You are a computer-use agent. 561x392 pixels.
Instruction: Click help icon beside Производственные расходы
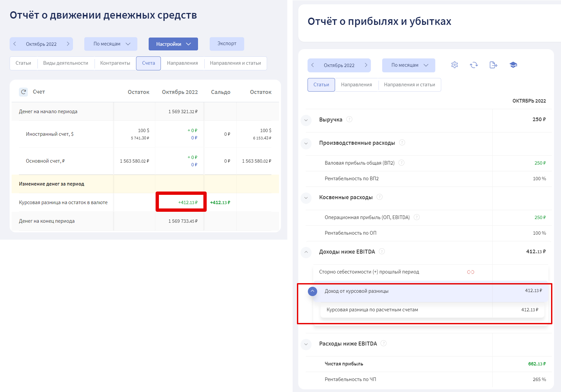coord(402,142)
